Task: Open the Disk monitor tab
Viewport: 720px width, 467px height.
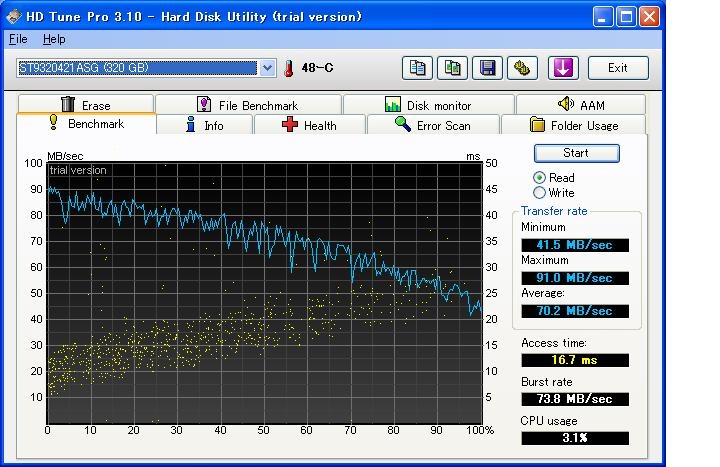Action: pyautogui.click(x=428, y=105)
